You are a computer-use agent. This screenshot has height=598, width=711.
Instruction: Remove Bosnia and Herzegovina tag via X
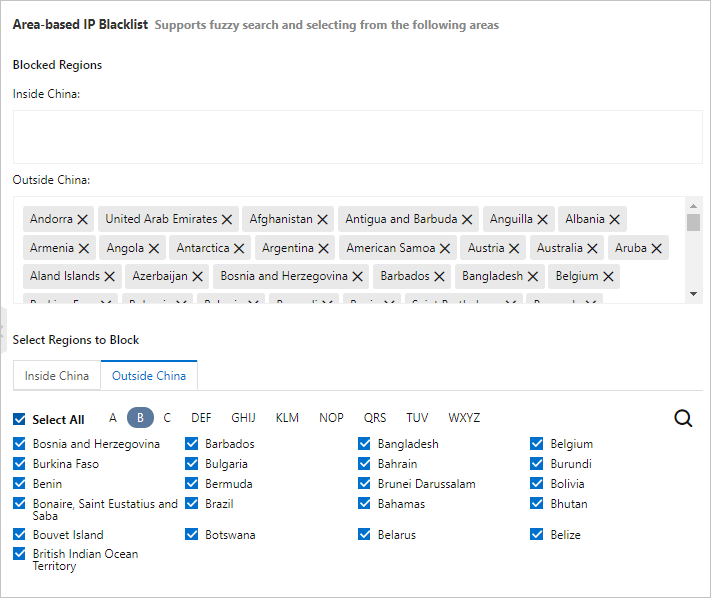coord(358,276)
